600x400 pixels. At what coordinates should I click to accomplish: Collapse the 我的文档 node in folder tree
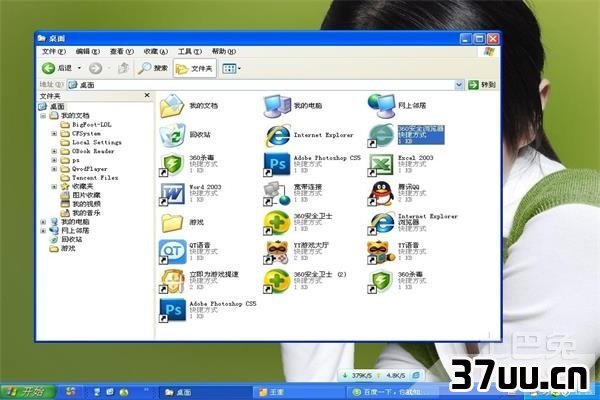click(43, 116)
